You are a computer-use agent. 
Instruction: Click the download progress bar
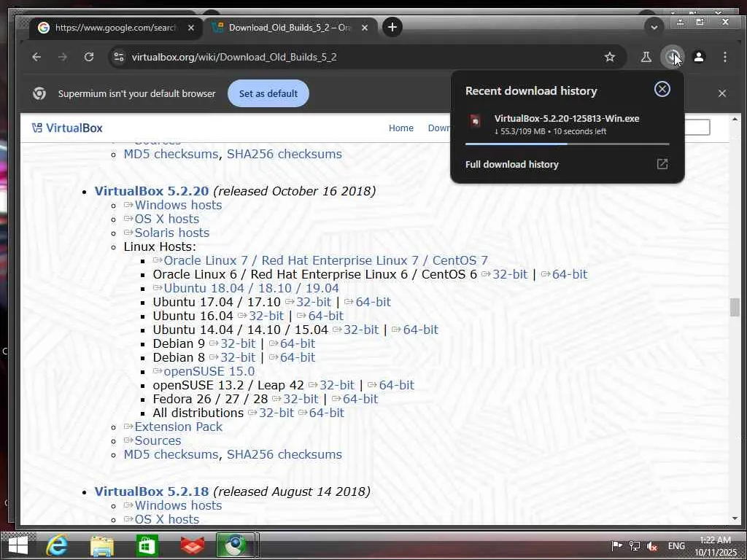[567, 144]
